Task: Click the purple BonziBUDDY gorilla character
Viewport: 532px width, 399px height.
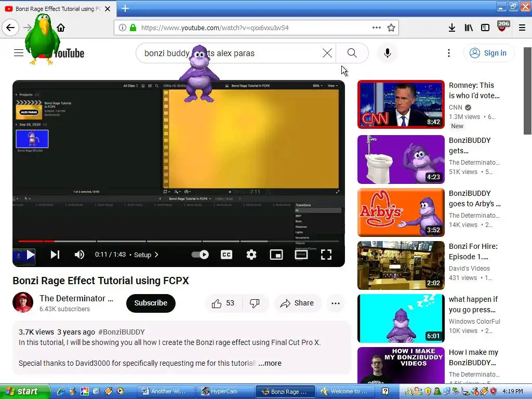Action: point(199,74)
